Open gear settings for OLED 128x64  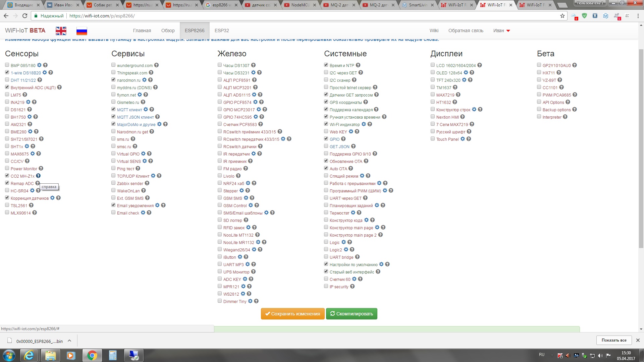point(466,73)
